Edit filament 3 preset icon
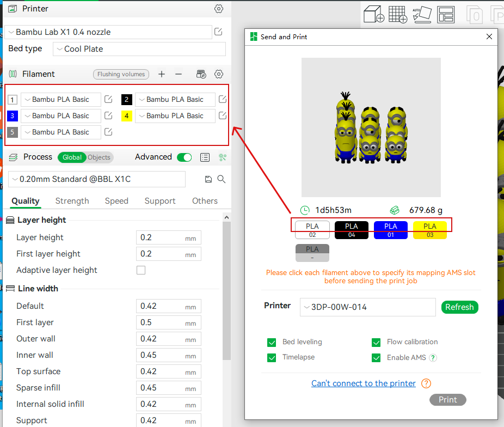 pos(108,116)
